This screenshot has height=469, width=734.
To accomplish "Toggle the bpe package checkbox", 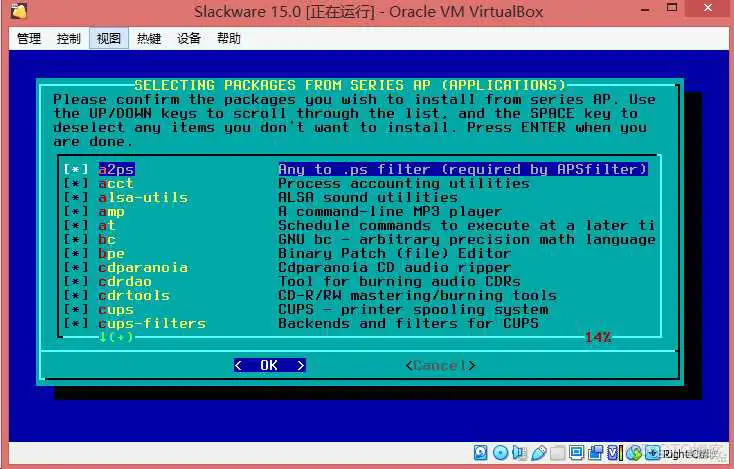I will tap(76, 253).
